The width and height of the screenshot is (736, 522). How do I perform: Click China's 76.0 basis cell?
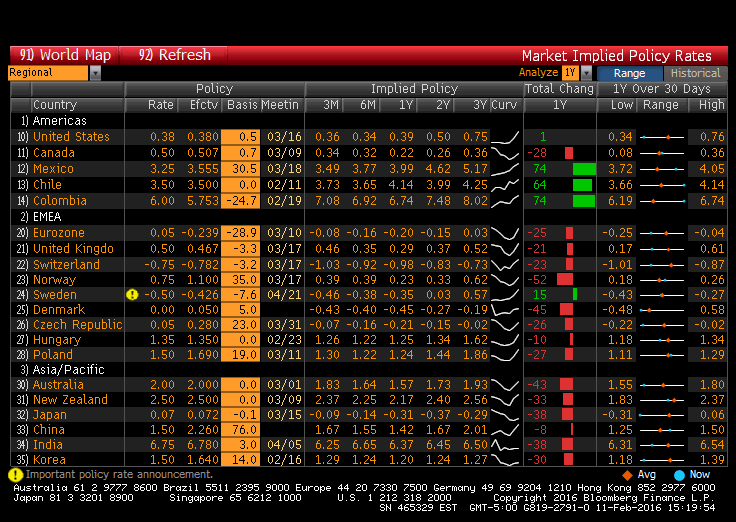240,430
